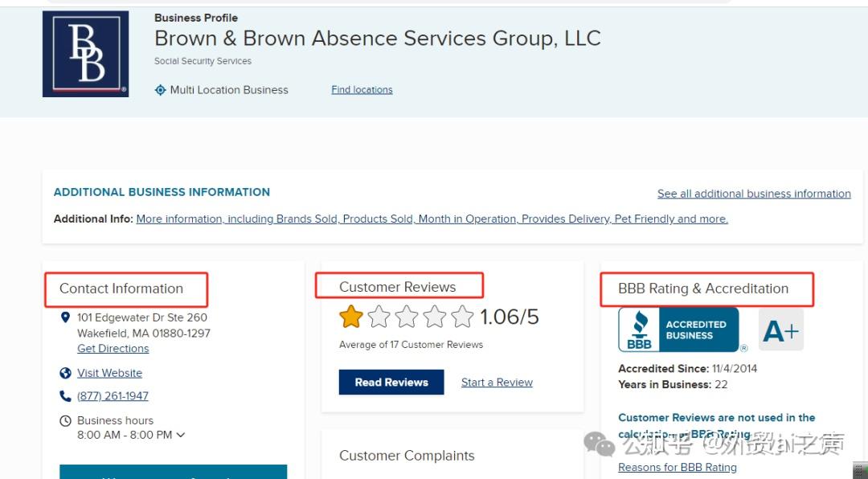
Task: Click the BBB Accredited Business seal
Action: 678,330
